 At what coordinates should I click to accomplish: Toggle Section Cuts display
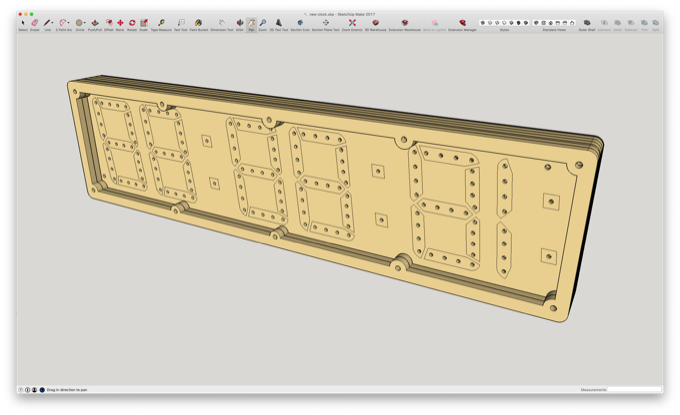click(300, 23)
